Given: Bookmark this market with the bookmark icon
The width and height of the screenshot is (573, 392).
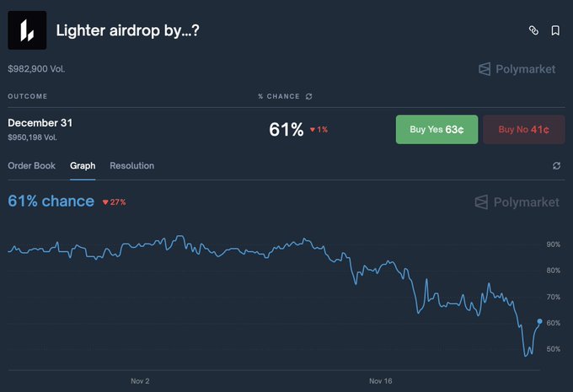Looking at the screenshot, I should pos(555,30).
